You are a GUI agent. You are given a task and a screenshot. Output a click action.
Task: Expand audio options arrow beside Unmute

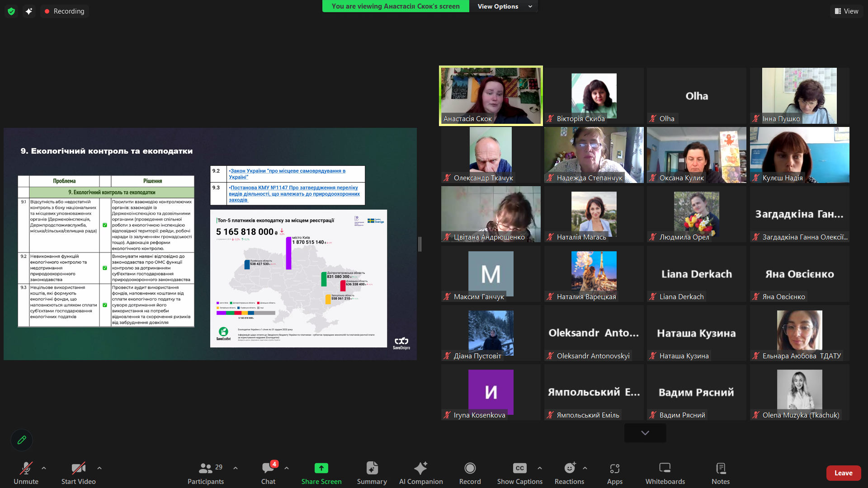(44, 468)
